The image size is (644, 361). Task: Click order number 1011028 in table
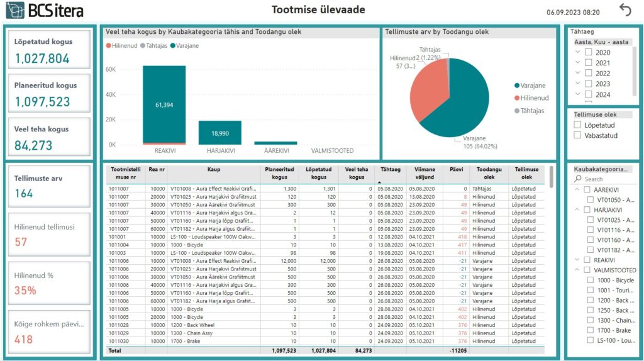click(119, 325)
